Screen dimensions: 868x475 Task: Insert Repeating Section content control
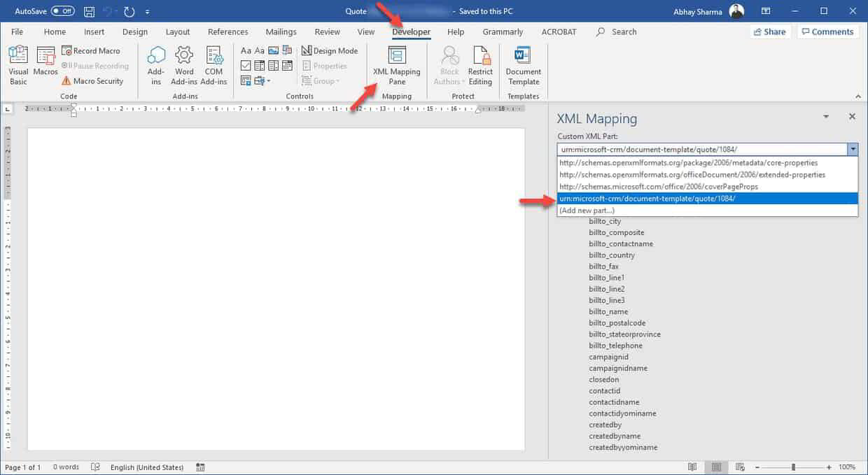(x=246, y=81)
